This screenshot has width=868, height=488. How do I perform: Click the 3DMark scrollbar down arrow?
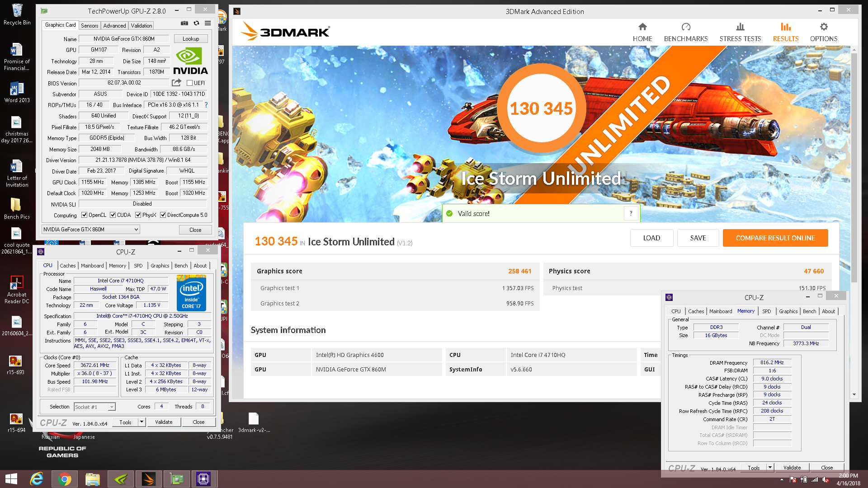coord(854,394)
